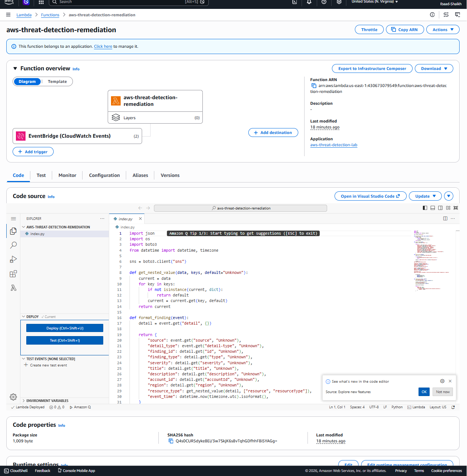Image resolution: width=467 pixels, height=476 pixels.
Task: Toggle the editor full screen icon
Action: pos(456,208)
